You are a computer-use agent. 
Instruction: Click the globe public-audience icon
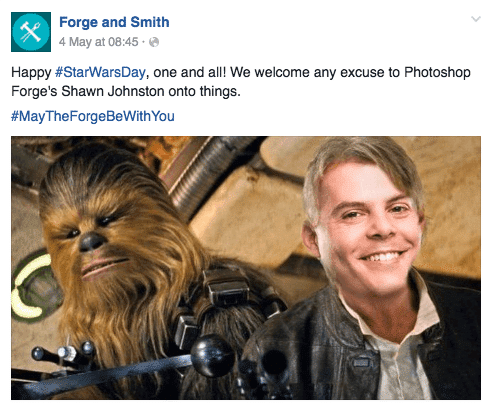click(154, 42)
